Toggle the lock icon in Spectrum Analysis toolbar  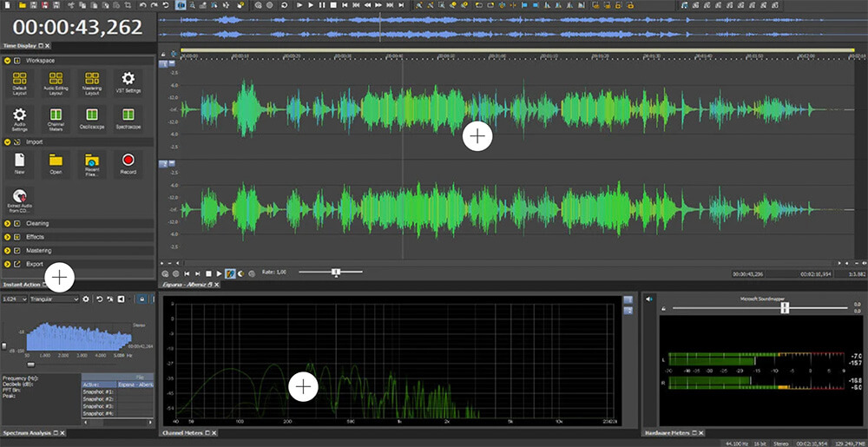tap(141, 299)
